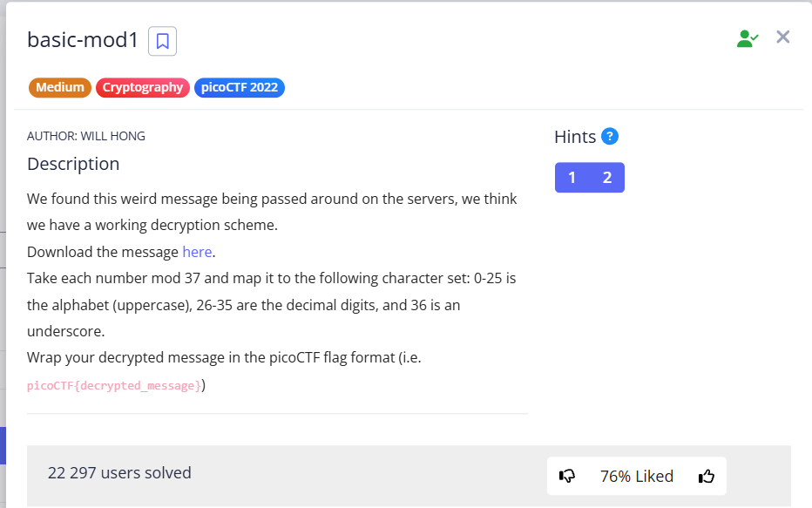Open the Hints help question mark
This screenshot has width=812, height=508.
610,136
